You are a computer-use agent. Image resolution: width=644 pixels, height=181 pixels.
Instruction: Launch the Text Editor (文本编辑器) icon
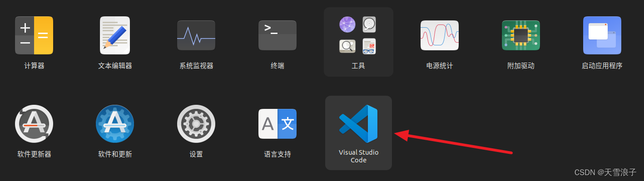click(x=115, y=35)
